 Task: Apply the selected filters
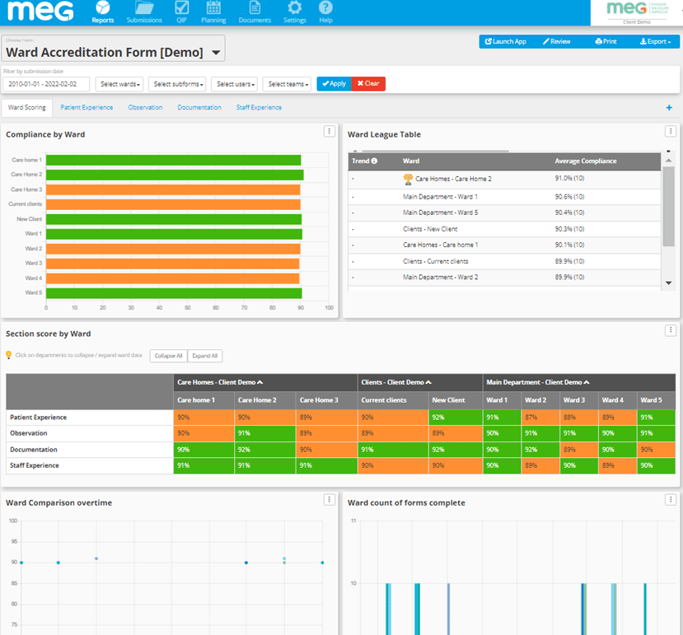pyautogui.click(x=334, y=84)
